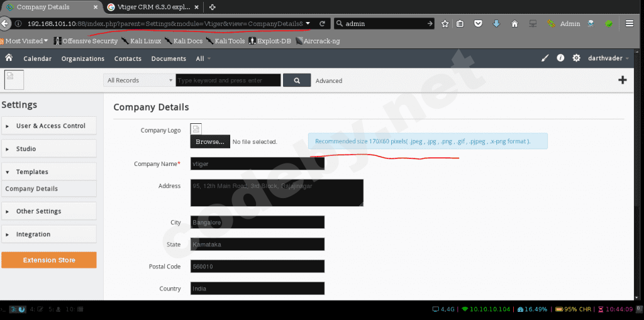Click the Postal Code field

[257, 266]
